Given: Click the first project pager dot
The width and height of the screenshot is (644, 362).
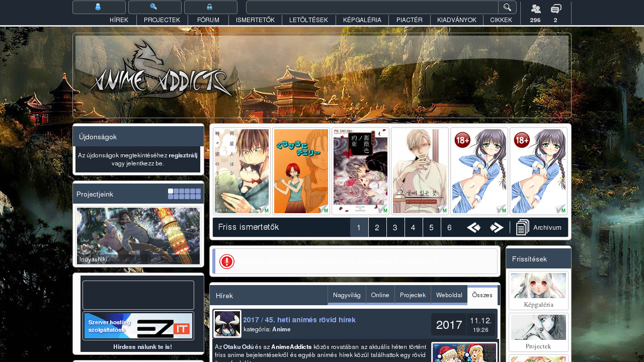Looking at the screenshot, I should (x=171, y=191).
